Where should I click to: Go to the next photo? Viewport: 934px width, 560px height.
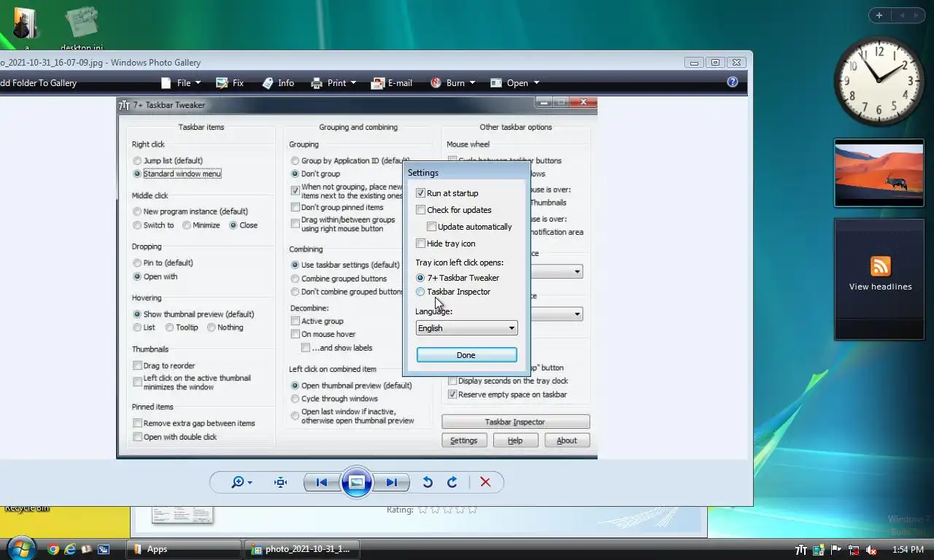pyautogui.click(x=392, y=482)
